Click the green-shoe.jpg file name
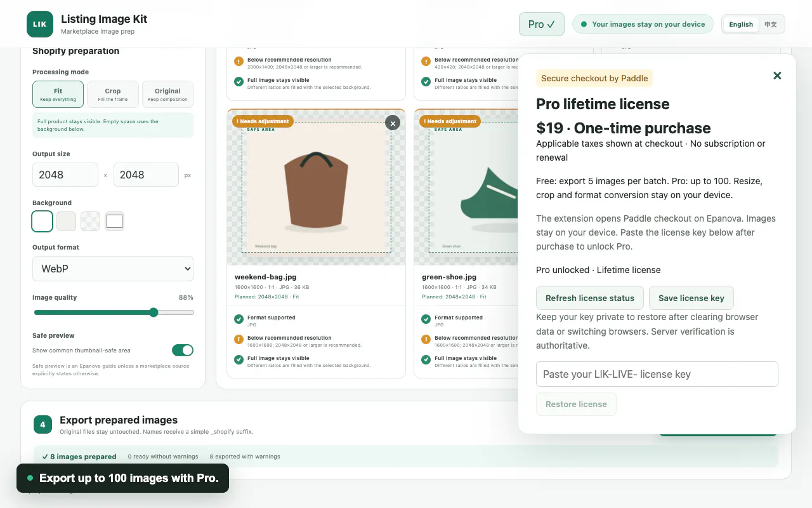This screenshot has width=812, height=508. point(449,277)
